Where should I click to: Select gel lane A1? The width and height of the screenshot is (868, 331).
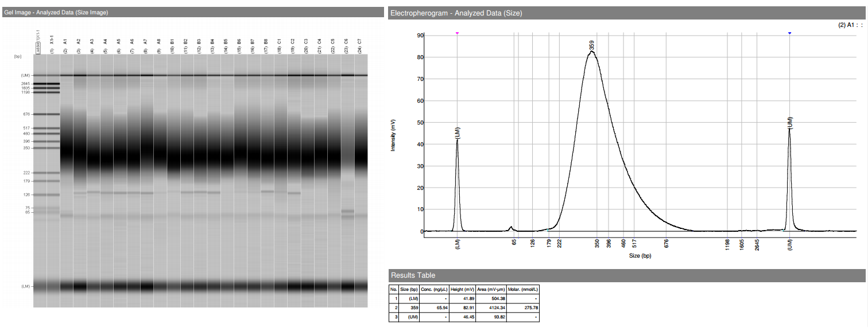click(x=67, y=172)
